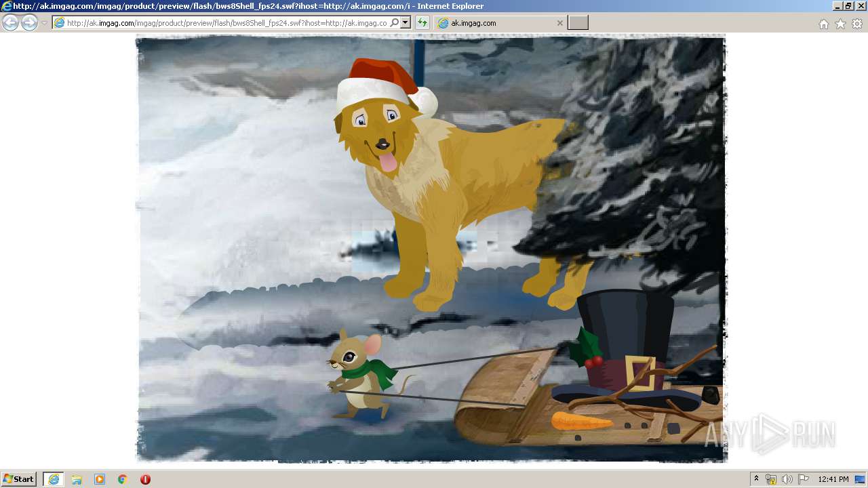Click the Internet Explorer title bar icon
This screenshot has width=868, height=488.
[7, 6]
